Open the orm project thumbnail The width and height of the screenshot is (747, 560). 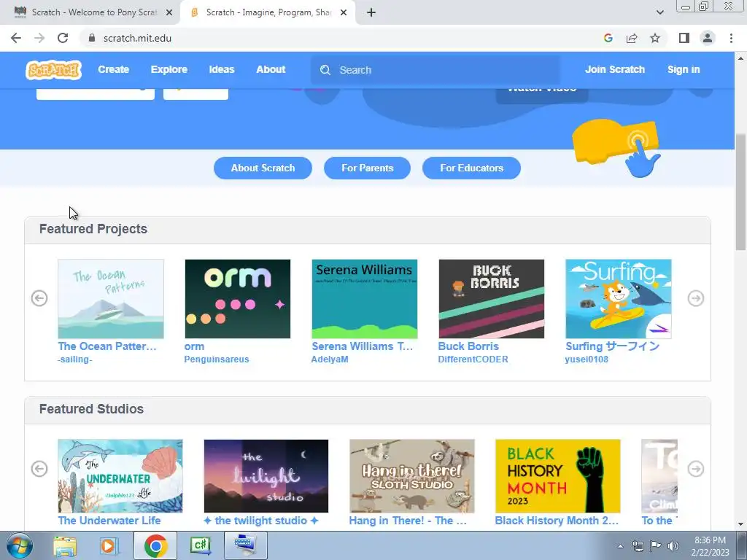pos(237,298)
